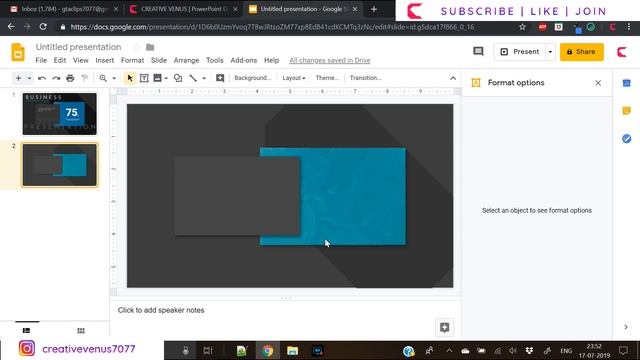
Task: Click the Transition button
Action: [x=366, y=78]
